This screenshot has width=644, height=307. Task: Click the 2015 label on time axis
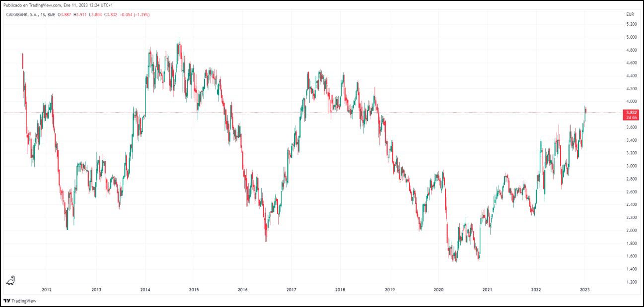(194, 290)
